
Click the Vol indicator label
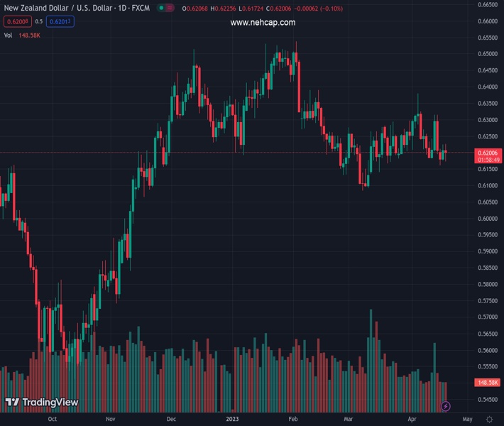(9, 35)
